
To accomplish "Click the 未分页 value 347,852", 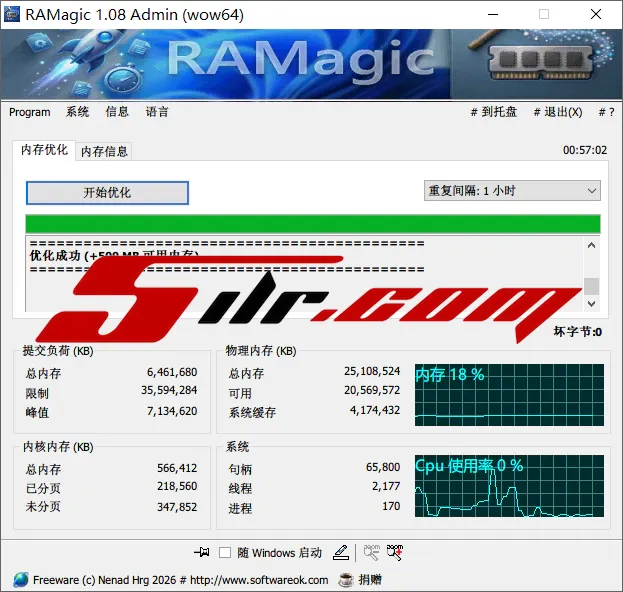I will click(x=177, y=507).
